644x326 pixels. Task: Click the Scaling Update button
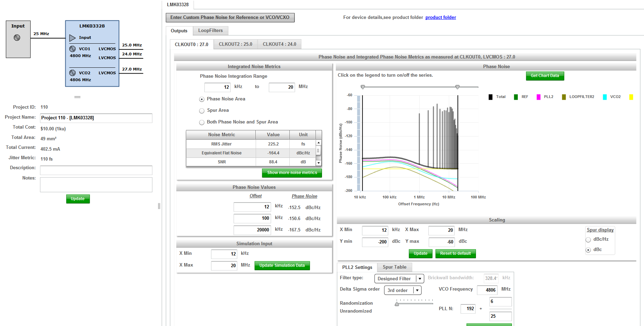421,253
